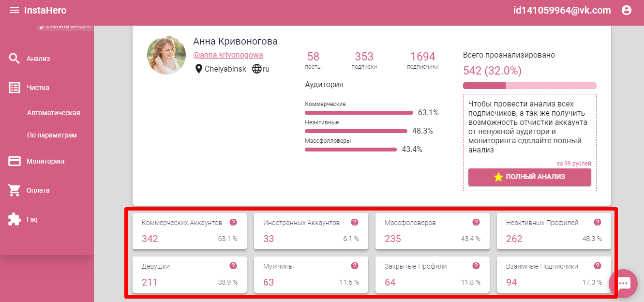The height and width of the screenshot is (302, 644).
Task: Click the InstaHero logo title
Action: click(x=45, y=10)
